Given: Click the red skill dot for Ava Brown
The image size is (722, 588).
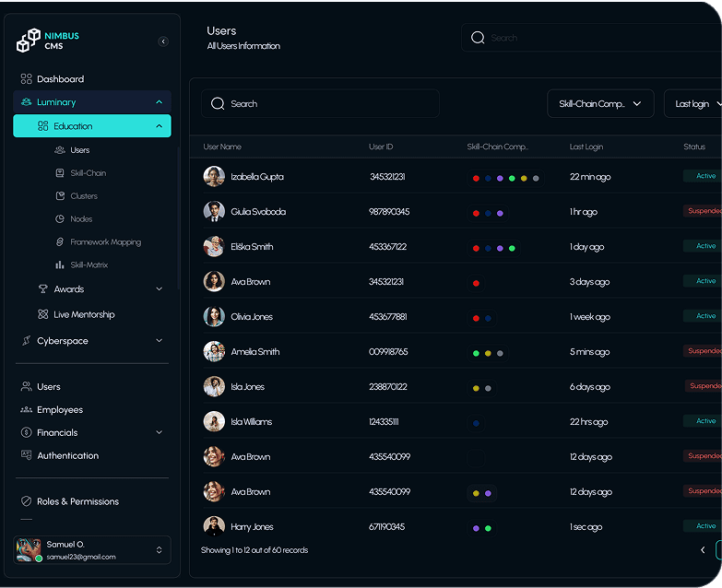Looking at the screenshot, I should [476, 282].
